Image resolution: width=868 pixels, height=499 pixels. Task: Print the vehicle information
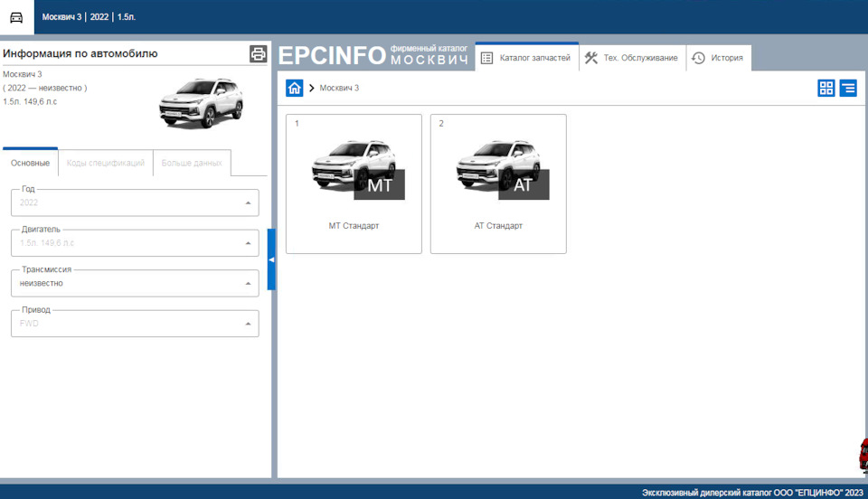point(259,53)
